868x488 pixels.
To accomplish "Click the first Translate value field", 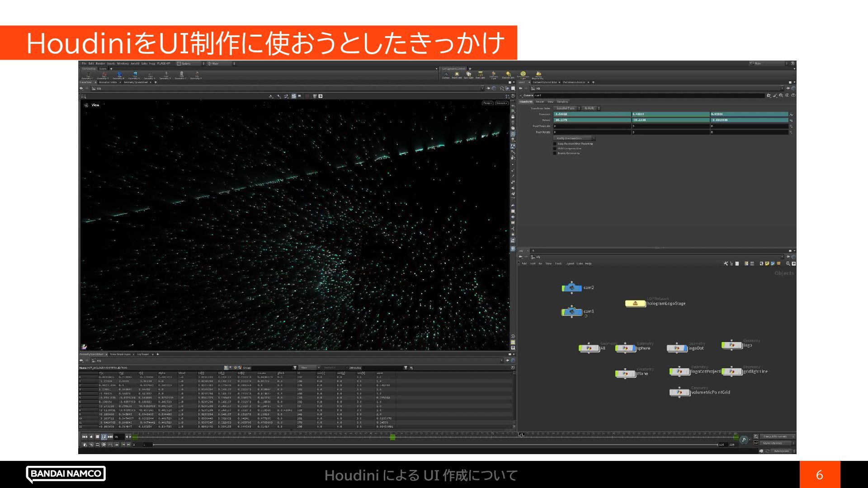I will 592,114.
